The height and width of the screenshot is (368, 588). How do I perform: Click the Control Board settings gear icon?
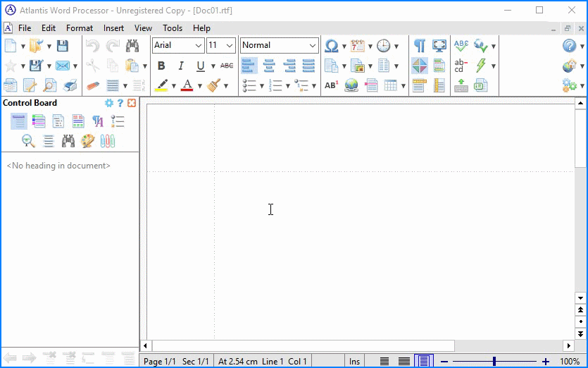pyautogui.click(x=108, y=103)
